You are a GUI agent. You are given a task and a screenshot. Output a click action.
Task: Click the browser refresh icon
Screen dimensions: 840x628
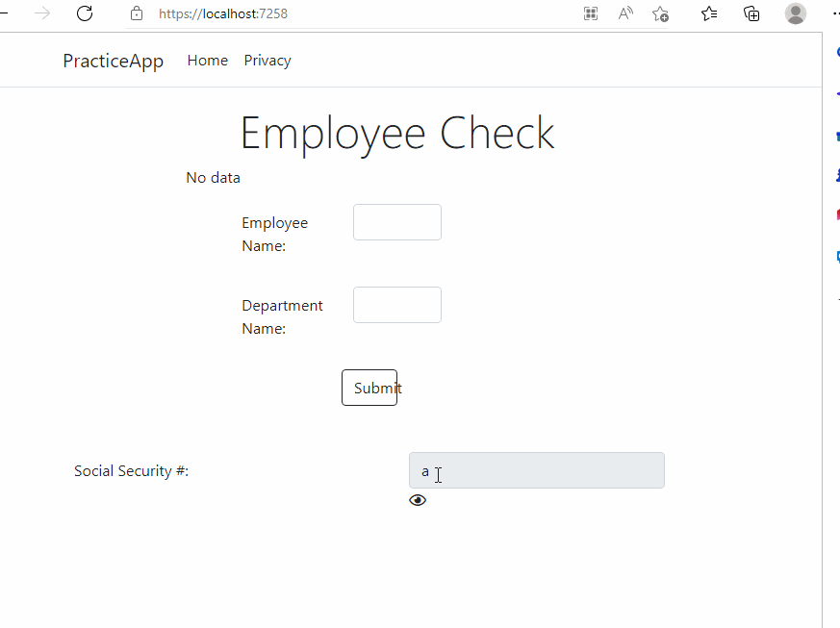coord(85,13)
